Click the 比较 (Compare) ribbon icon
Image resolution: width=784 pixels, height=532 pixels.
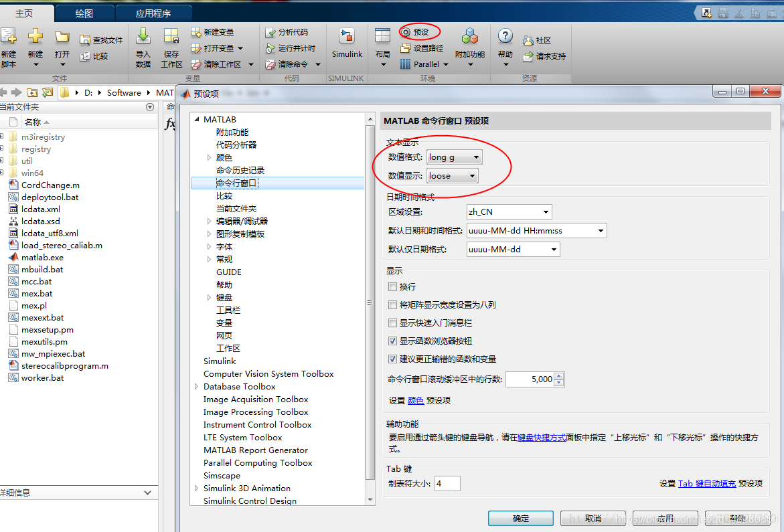click(85, 56)
